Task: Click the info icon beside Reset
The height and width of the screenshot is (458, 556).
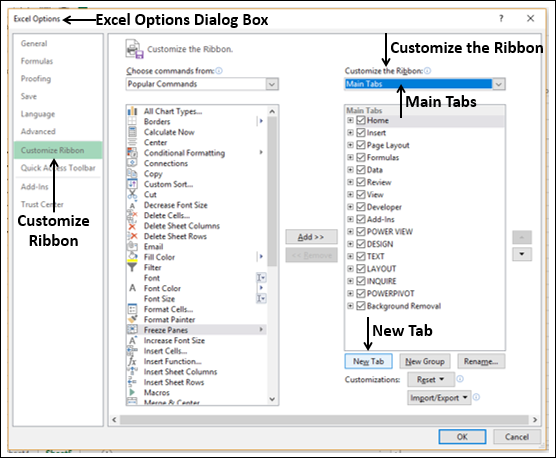Action: point(460,379)
